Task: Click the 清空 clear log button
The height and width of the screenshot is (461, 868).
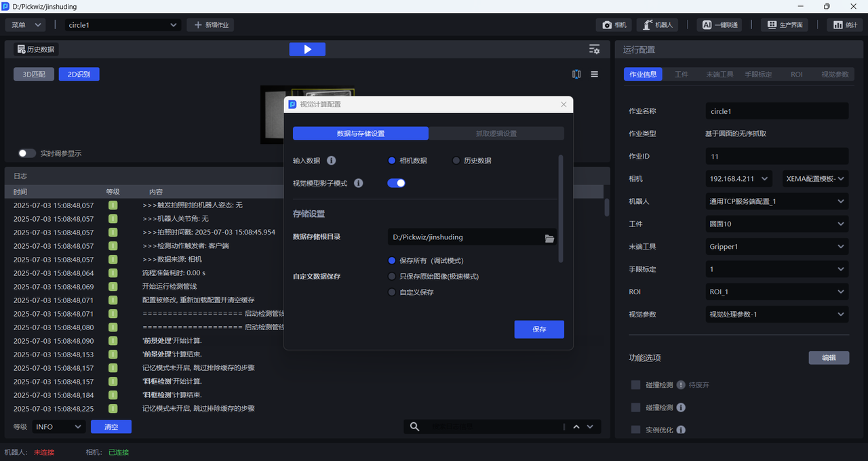Action: (111, 426)
